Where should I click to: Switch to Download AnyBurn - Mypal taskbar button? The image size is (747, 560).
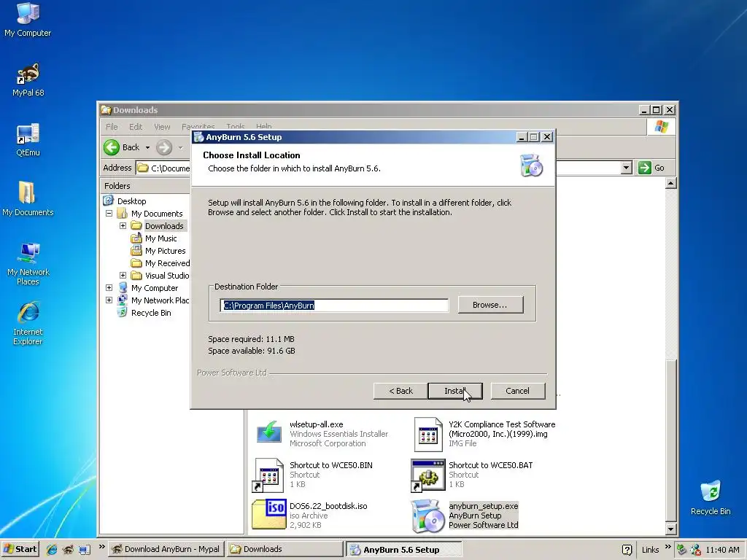point(166,549)
